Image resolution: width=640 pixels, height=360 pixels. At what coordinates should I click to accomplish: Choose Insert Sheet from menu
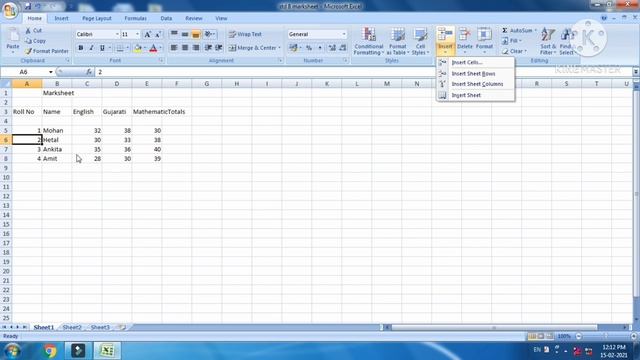[x=475, y=95]
